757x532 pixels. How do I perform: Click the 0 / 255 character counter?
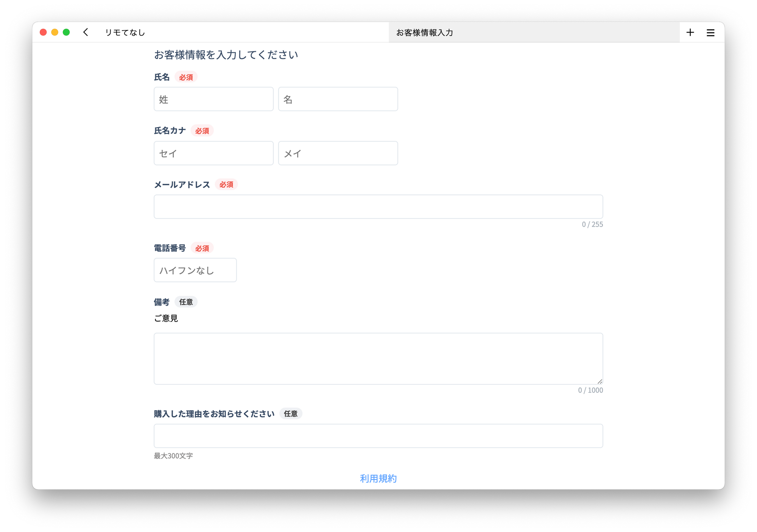(592, 224)
